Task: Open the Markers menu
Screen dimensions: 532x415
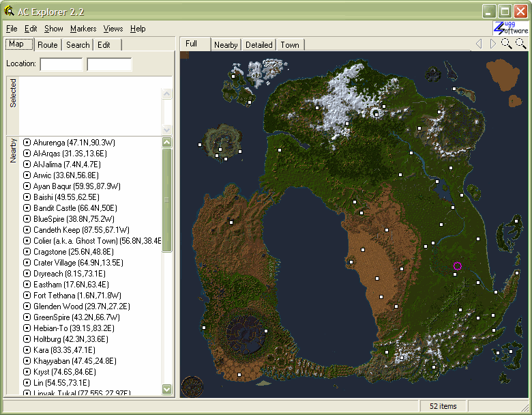Action: pos(83,29)
